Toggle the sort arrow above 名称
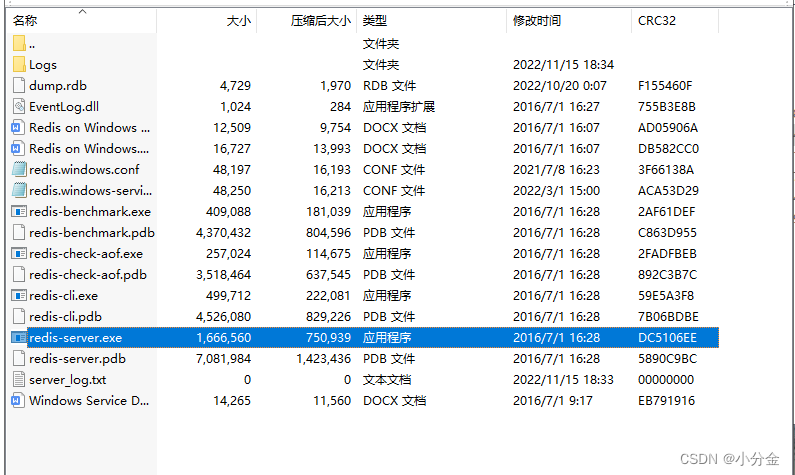Viewport: 795px width, 475px height. [x=83, y=11]
